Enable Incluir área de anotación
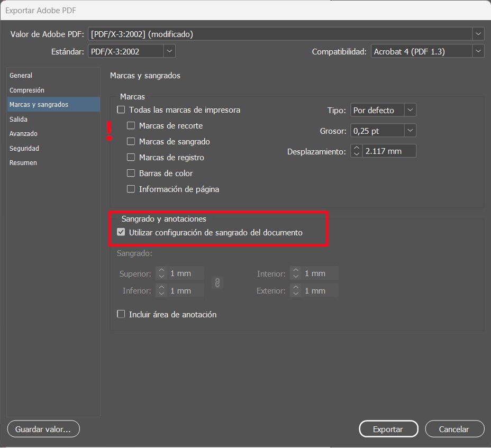 (121, 314)
